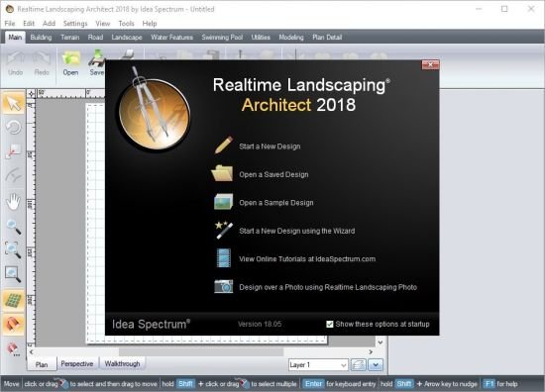This screenshot has height=392, width=545.
Task: Switch to the Perspective view tab
Action: tap(77, 364)
